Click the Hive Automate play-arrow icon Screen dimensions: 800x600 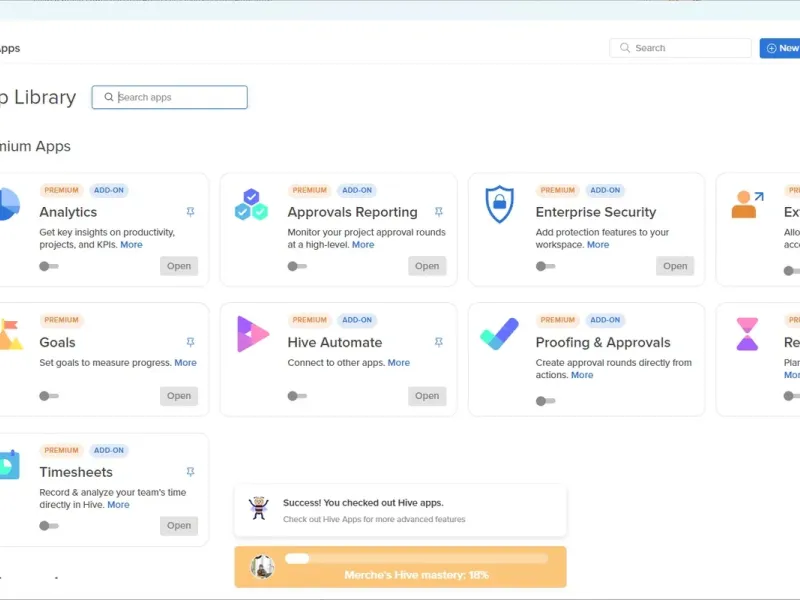[x=253, y=334]
